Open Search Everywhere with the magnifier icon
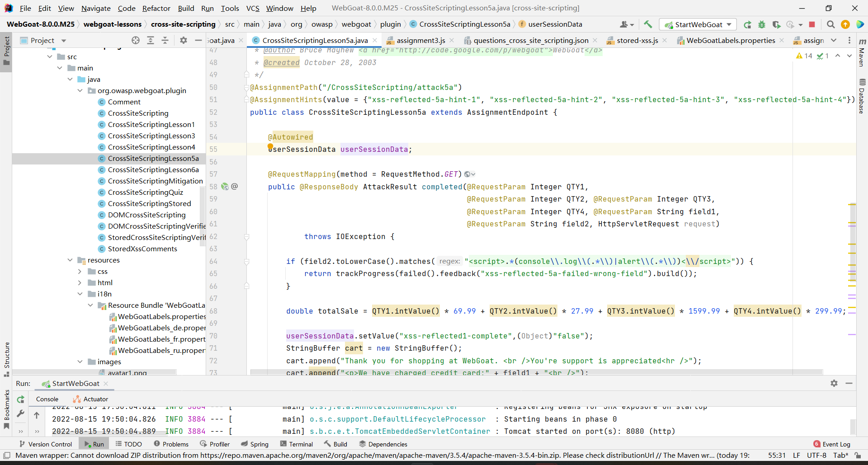This screenshot has height=465, width=868. tap(830, 25)
